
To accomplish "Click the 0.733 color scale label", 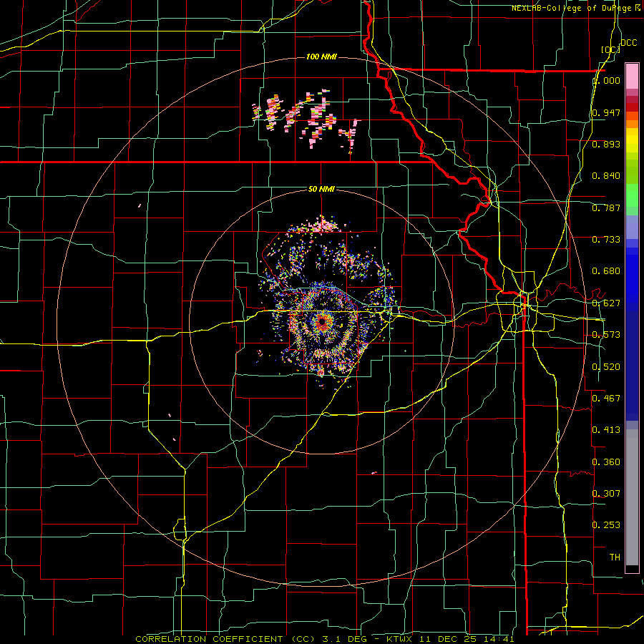I will pos(606,240).
